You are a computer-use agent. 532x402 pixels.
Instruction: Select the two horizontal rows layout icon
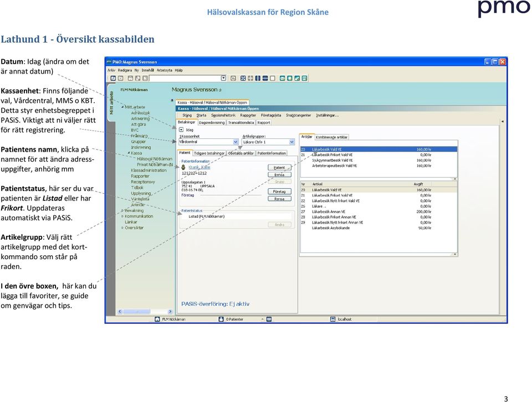point(265,78)
